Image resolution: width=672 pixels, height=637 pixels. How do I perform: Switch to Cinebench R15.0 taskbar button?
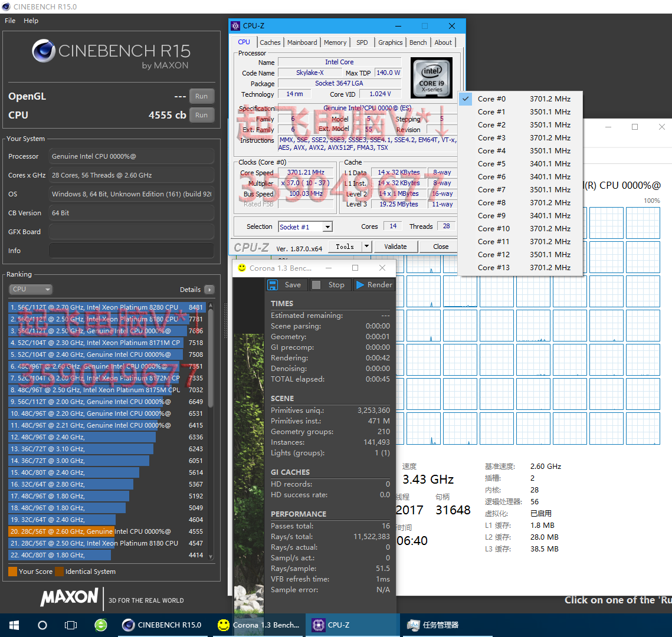(x=162, y=625)
